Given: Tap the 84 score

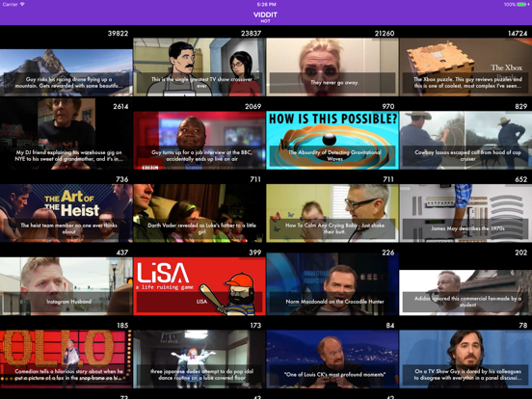Looking at the screenshot, I should pos(390,326).
